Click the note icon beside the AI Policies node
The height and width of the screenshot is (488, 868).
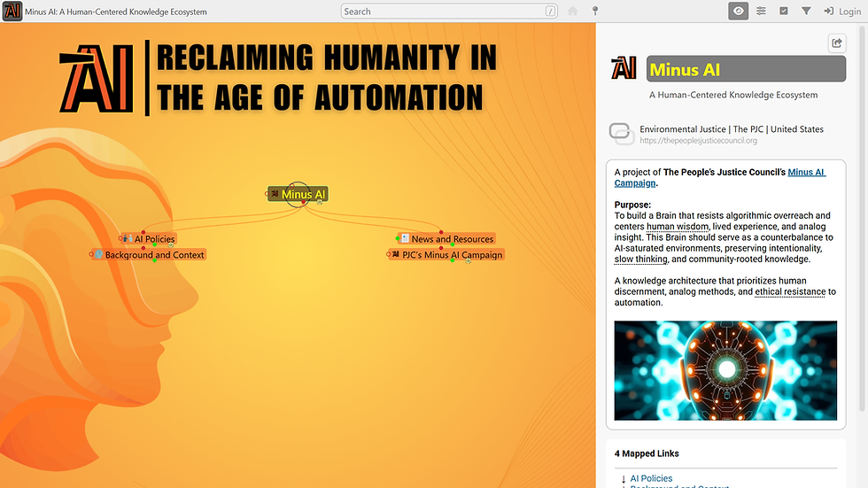tap(171, 245)
